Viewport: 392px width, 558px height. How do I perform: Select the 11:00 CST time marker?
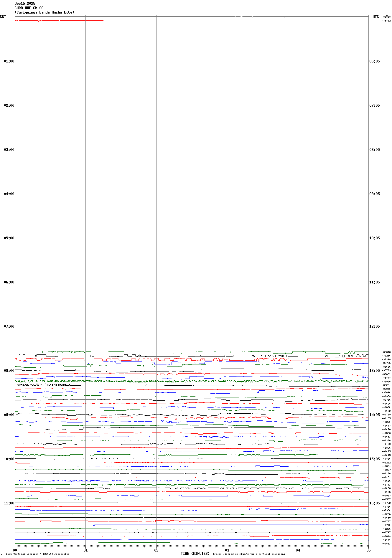point(9,503)
